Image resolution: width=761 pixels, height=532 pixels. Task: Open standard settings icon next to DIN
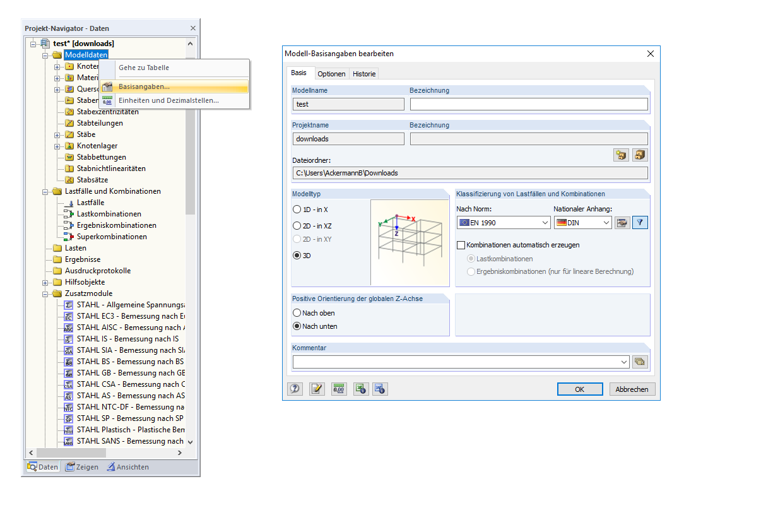coord(622,222)
